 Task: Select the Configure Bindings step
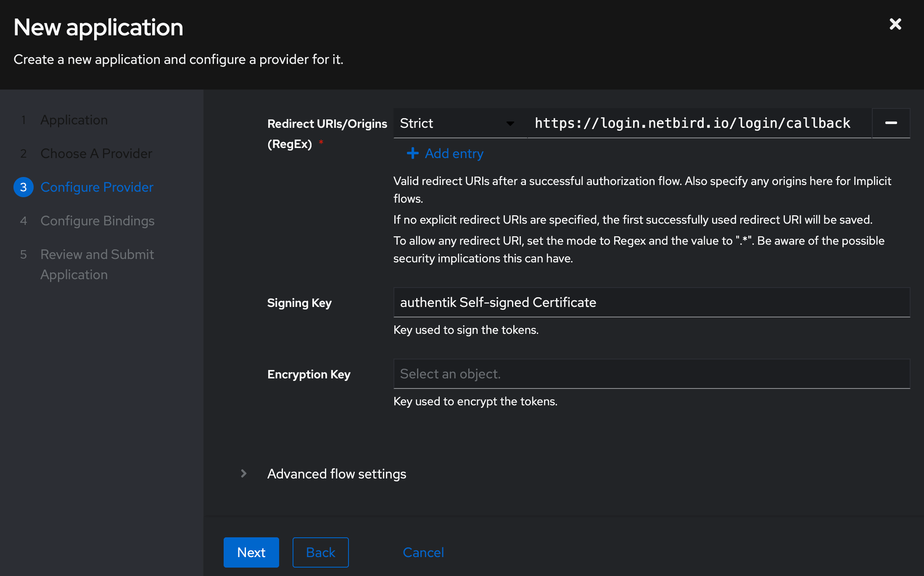[97, 221]
